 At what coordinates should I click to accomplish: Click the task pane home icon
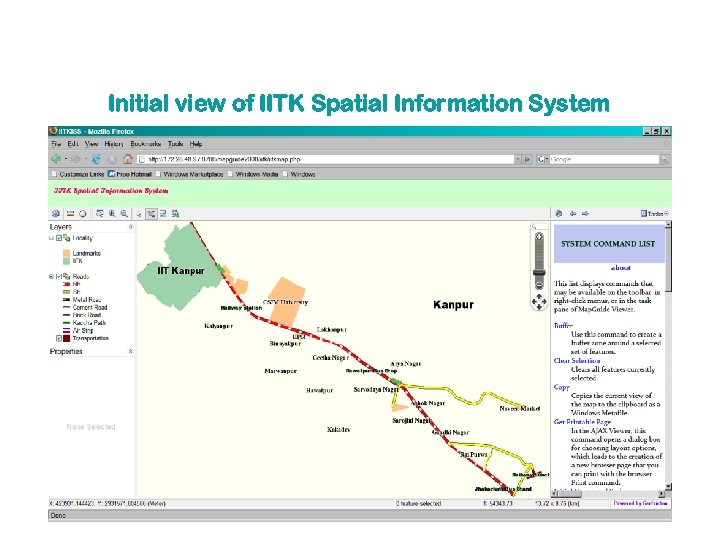559,214
